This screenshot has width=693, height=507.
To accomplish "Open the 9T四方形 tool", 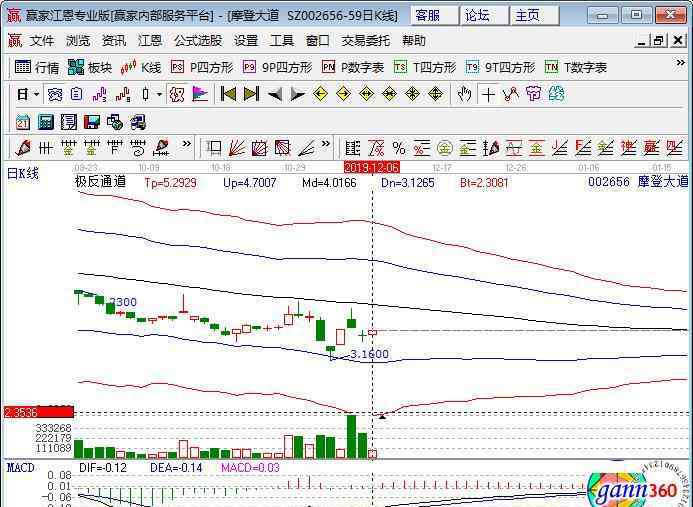I will [500, 67].
